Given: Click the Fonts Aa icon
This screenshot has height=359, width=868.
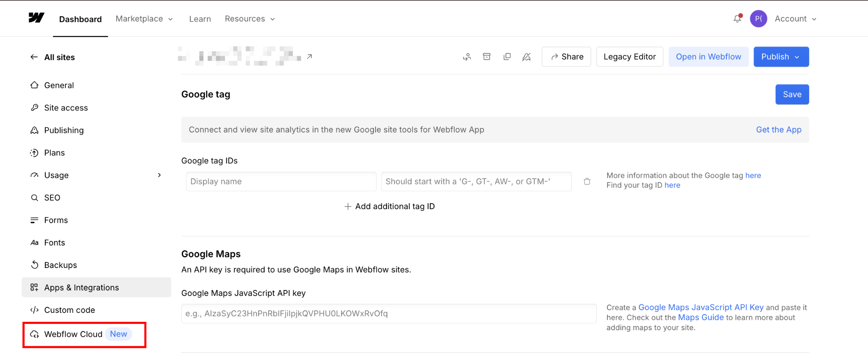Looking at the screenshot, I should click(x=34, y=243).
